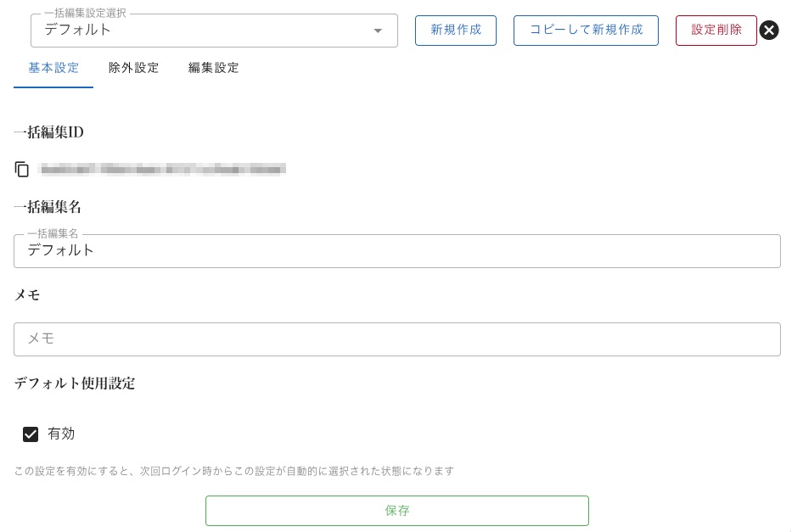Viewport: 792px width, 532px height.
Task: Click into the メモ input field
Action: [x=396, y=339]
